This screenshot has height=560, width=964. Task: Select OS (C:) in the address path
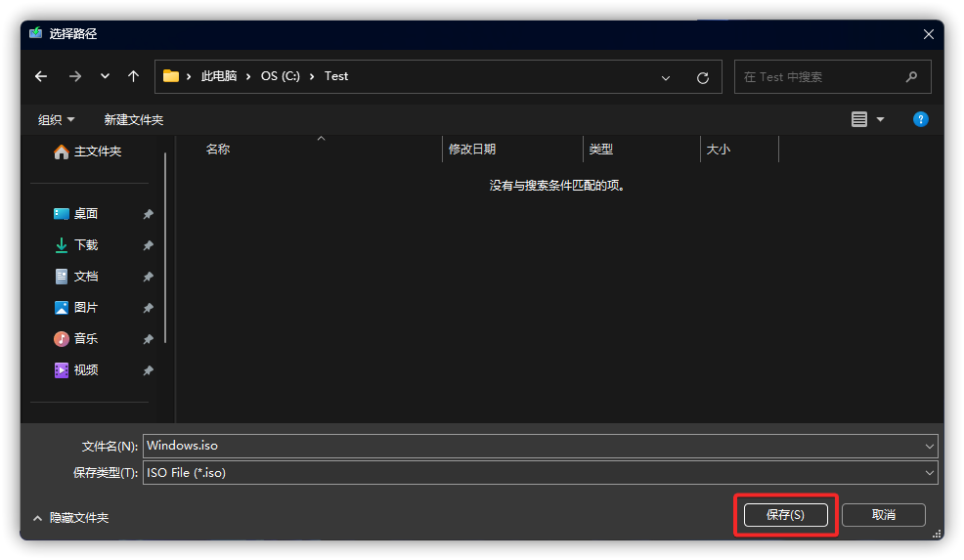coord(281,76)
